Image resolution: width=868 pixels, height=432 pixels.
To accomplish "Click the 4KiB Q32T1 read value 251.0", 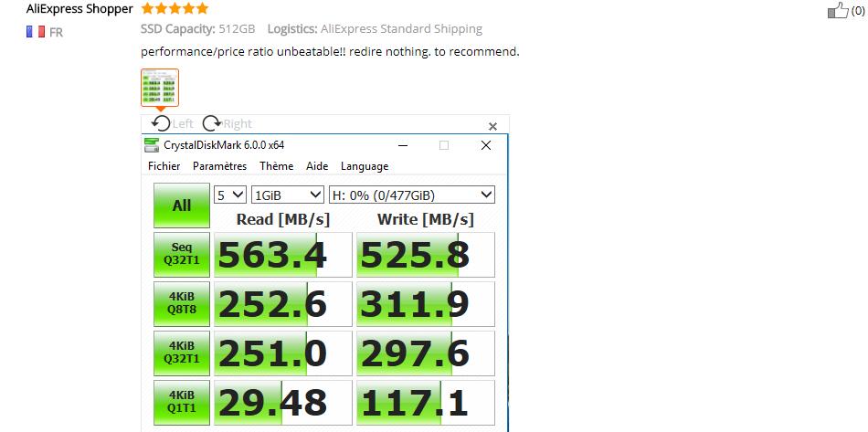I will pos(283,353).
